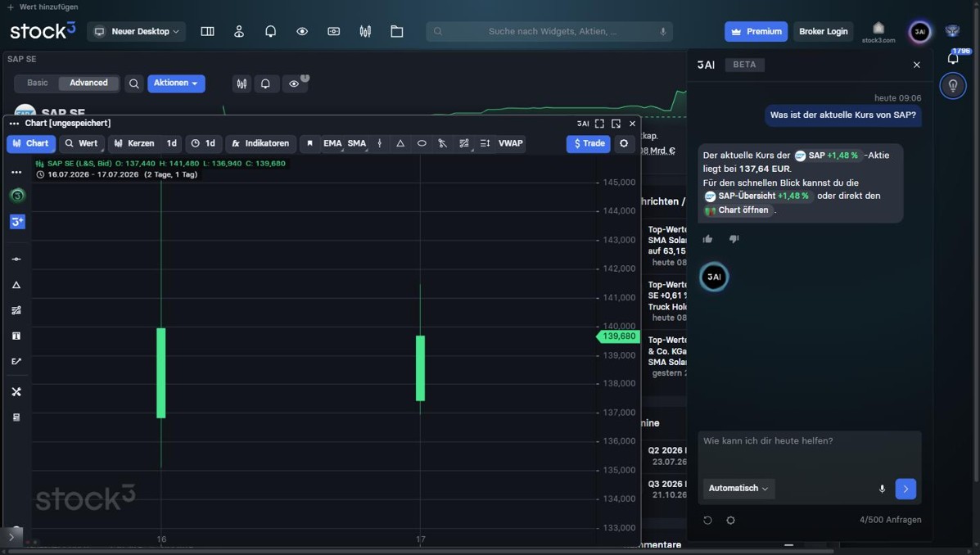Open the stock3.com home icon

click(878, 31)
